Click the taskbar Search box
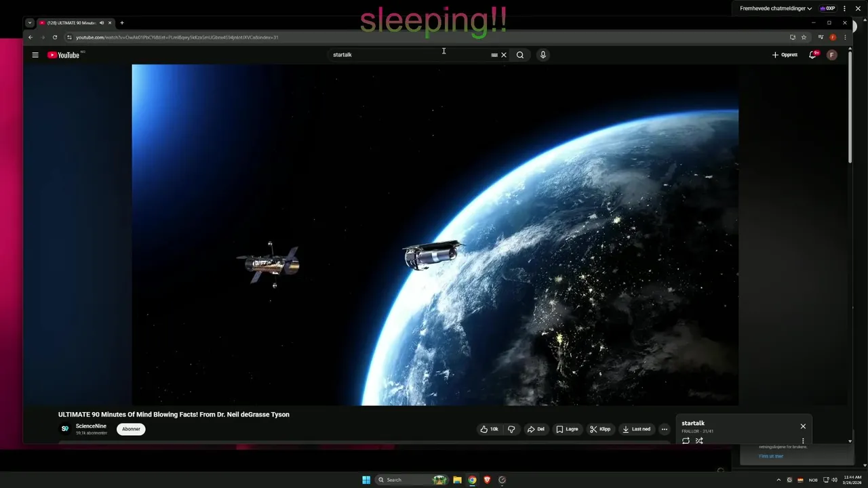This screenshot has height=488, width=868. click(x=412, y=480)
